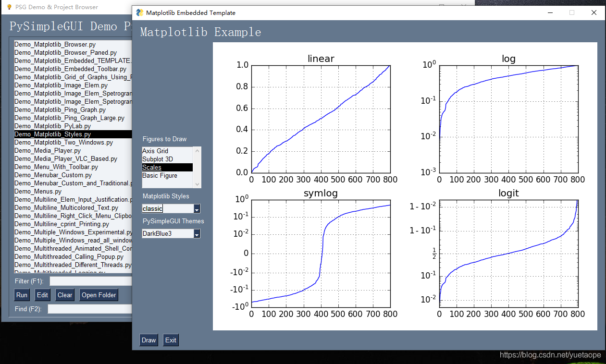Click Figures list scroll-up arrow
Image resolution: width=606 pixels, height=364 pixels.
click(197, 151)
